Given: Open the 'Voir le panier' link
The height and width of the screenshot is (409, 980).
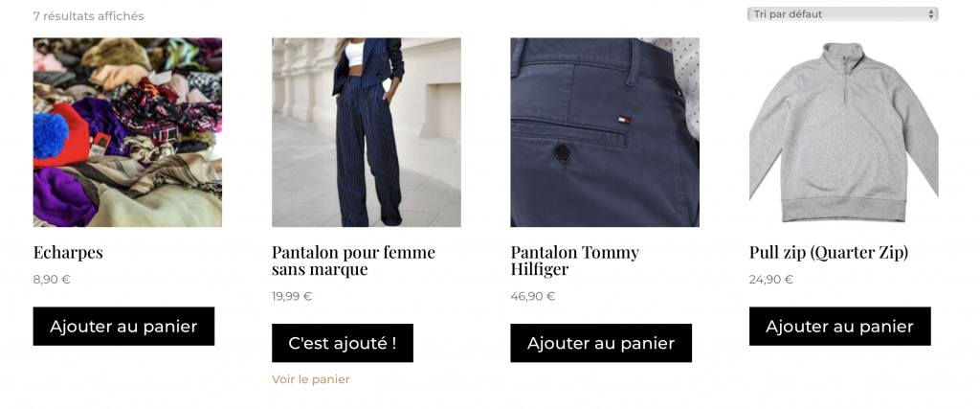Looking at the screenshot, I should tap(311, 379).
